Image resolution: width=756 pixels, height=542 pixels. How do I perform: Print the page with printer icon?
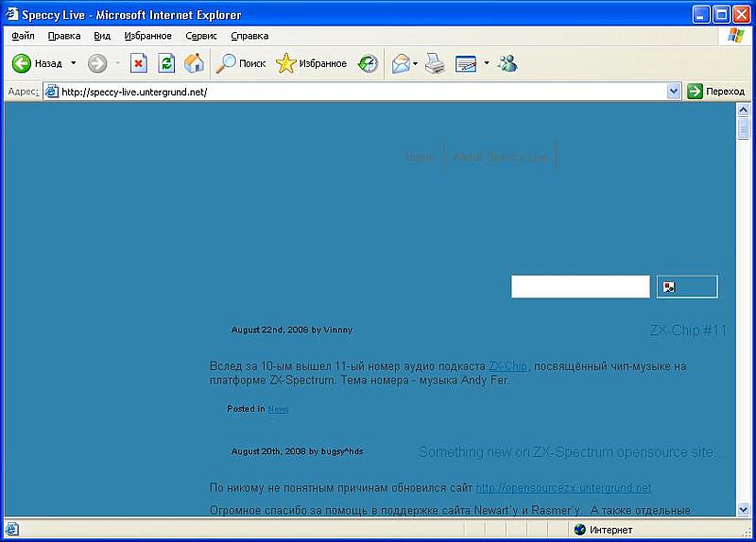[434, 63]
